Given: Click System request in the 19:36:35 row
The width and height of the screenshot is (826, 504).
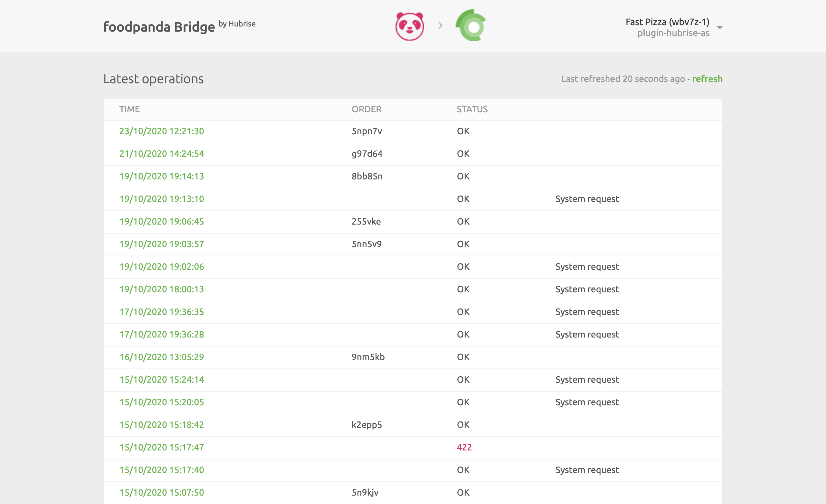Looking at the screenshot, I should coord(587,312).
